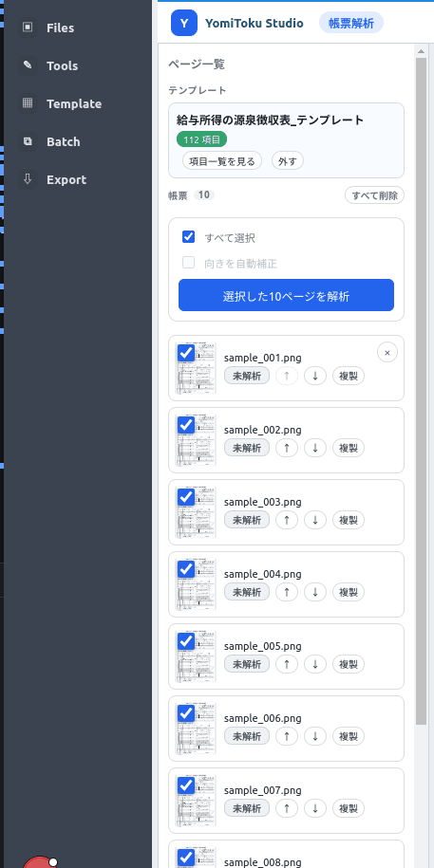Uncheck the sample_002.png checkbox
This screenshot has height=868, width=434.
[186, 425]
